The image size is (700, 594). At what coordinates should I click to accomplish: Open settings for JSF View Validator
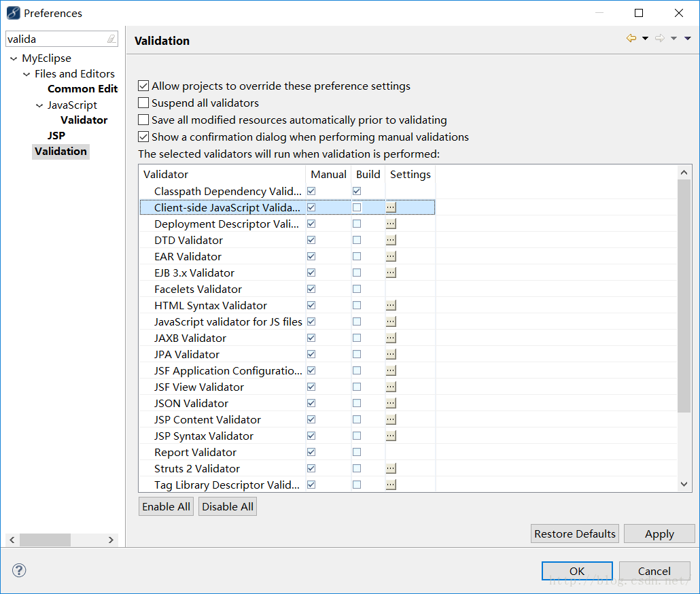391,387
